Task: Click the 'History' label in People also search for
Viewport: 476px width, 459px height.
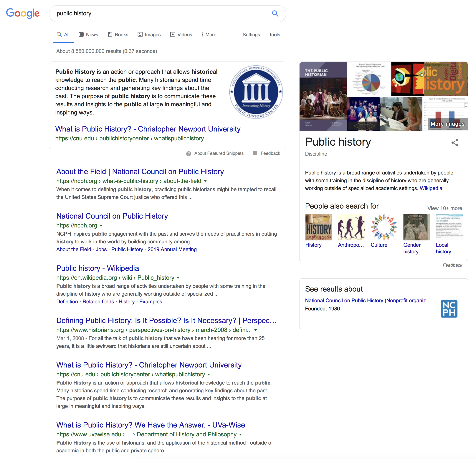Action: pyautogui.click(x=313, y=245)
